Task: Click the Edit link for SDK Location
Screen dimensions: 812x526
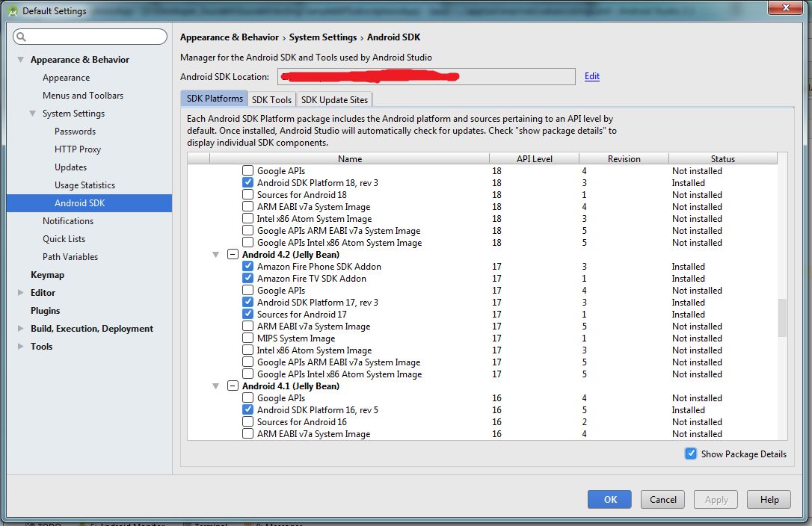Action: click(592, 76)
